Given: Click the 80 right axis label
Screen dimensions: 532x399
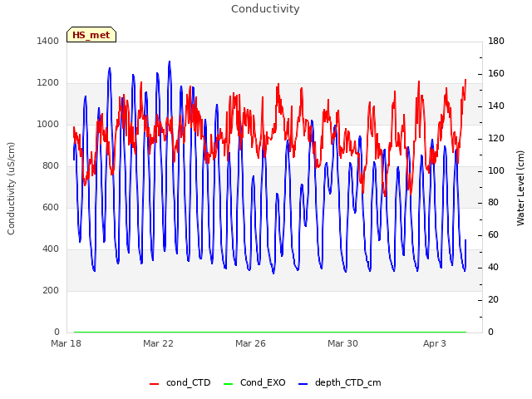Looking at the screenshot, I should 493,203.
